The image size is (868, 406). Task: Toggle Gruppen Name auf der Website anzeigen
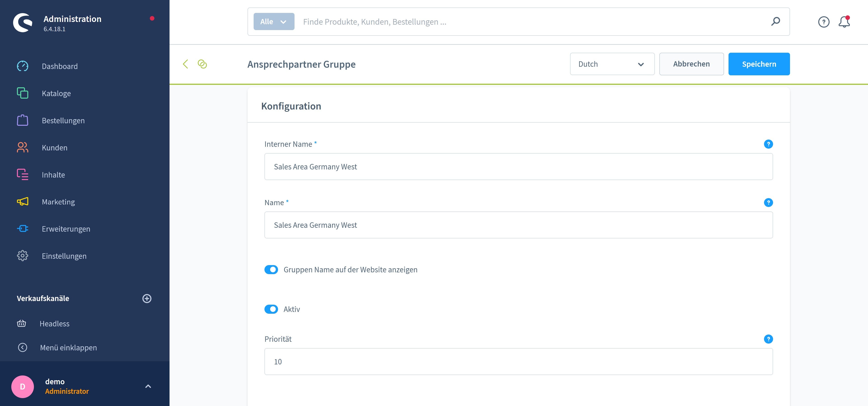pyautogui.click(x=271, y=269)
